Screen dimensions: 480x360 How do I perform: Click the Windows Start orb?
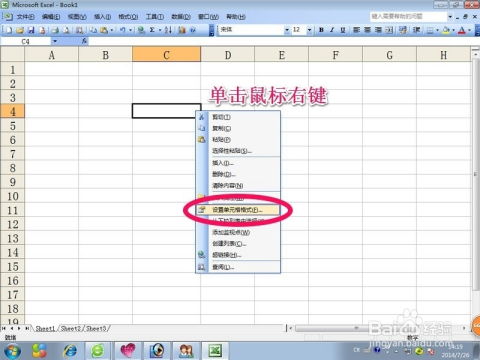pyautogui.click(x=13, y=351)
